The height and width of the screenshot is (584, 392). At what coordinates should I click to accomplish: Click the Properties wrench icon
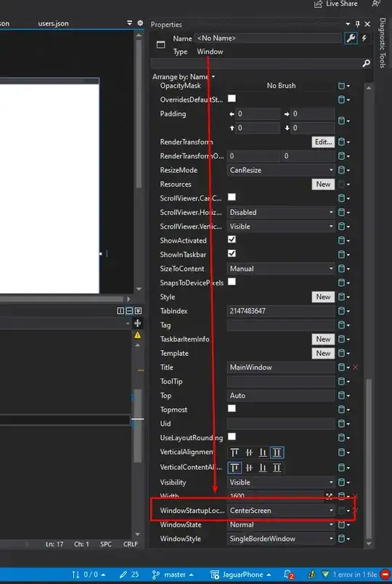pos(351,38)
